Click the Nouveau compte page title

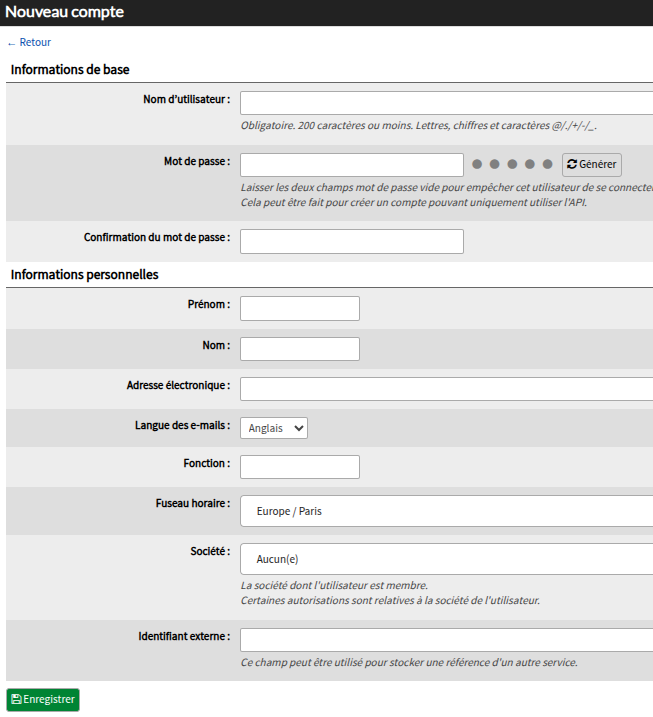pyautogui.click(x=64, y=12)
